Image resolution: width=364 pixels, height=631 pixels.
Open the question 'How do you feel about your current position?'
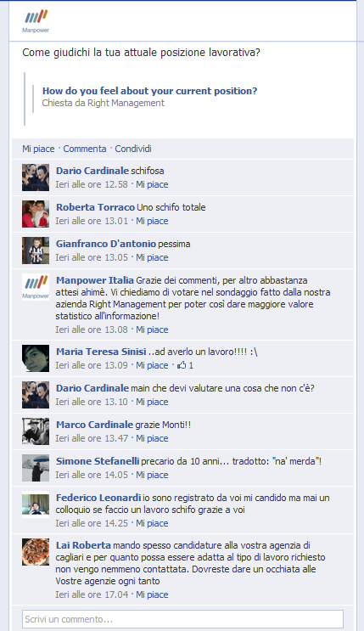149,91
